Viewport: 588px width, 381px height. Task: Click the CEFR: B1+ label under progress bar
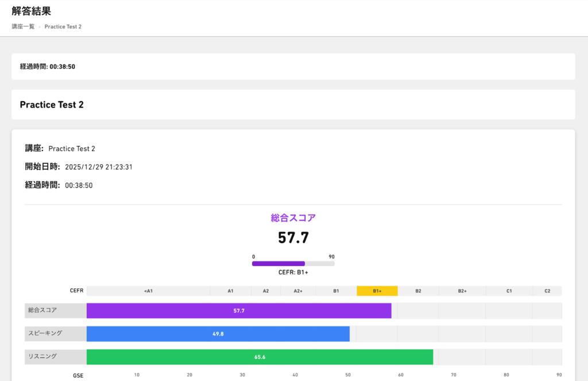(x=293, y=273)
